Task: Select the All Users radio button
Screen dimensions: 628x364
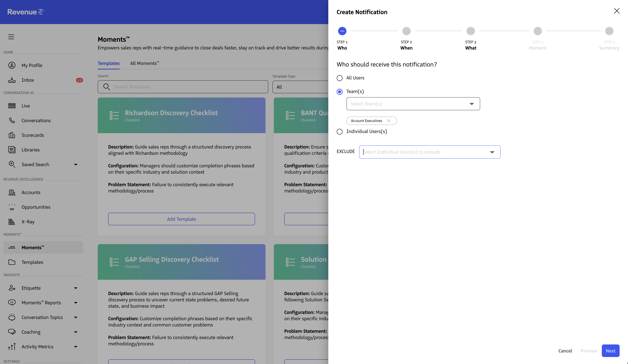Action: [x=340, y=78]
